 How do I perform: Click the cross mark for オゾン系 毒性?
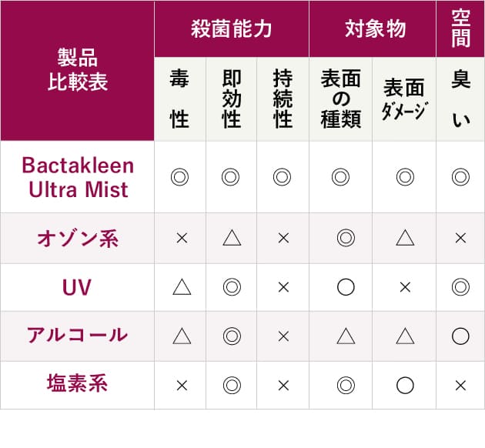[181, 239]
